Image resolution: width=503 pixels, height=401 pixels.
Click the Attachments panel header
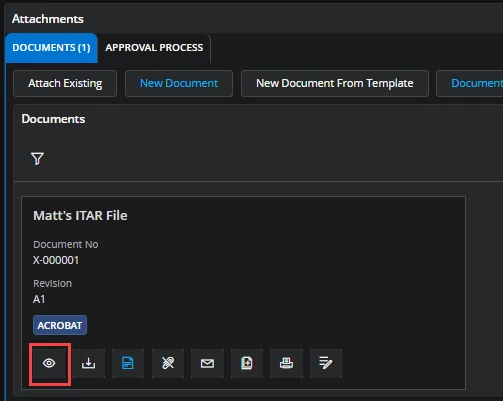(x=48, y=19)
